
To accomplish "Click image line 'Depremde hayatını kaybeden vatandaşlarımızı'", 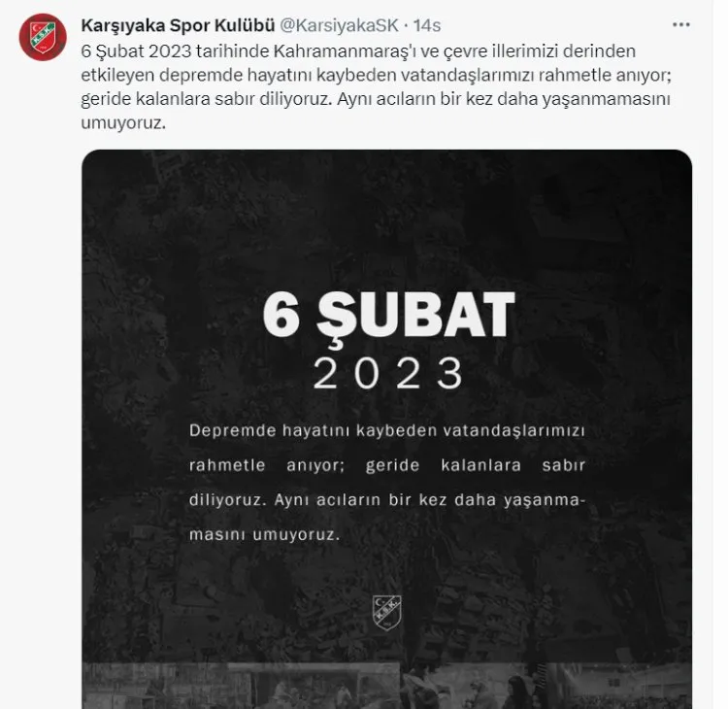I will [x=386, y=430].
